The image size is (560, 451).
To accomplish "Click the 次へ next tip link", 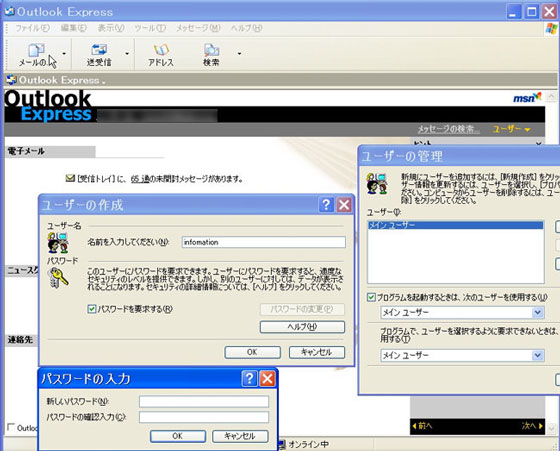I will (x=532, y=426).
